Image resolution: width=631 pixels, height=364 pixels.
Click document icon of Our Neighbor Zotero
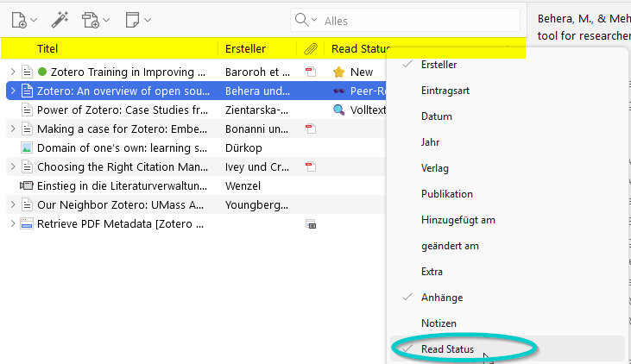point(27,204)
